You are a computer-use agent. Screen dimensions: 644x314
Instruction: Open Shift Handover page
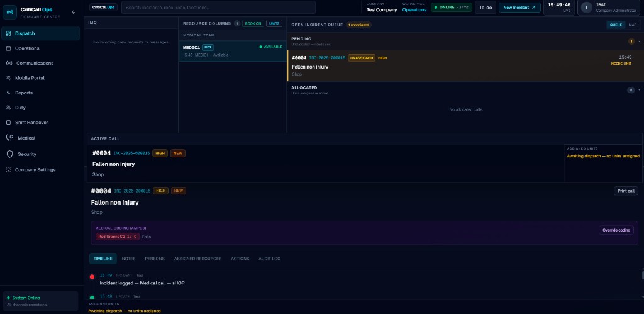(41, 123)
